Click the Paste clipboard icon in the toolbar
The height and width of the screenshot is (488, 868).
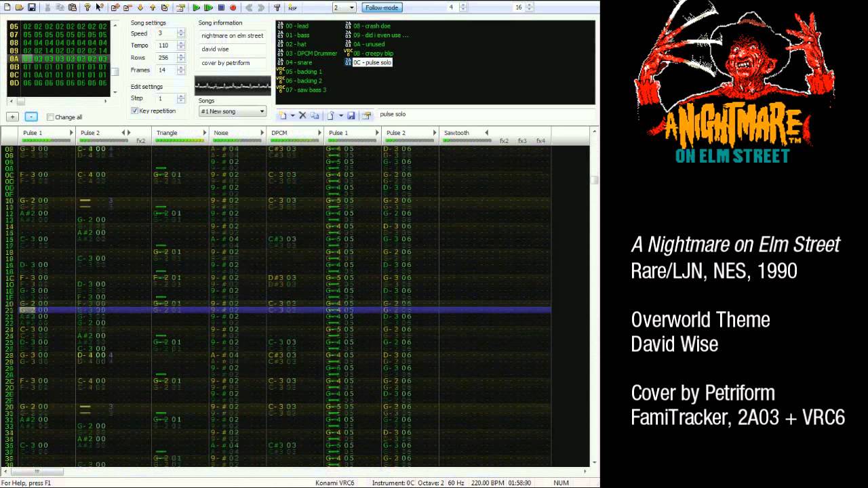pyautogui.click(x=73, y=7)
